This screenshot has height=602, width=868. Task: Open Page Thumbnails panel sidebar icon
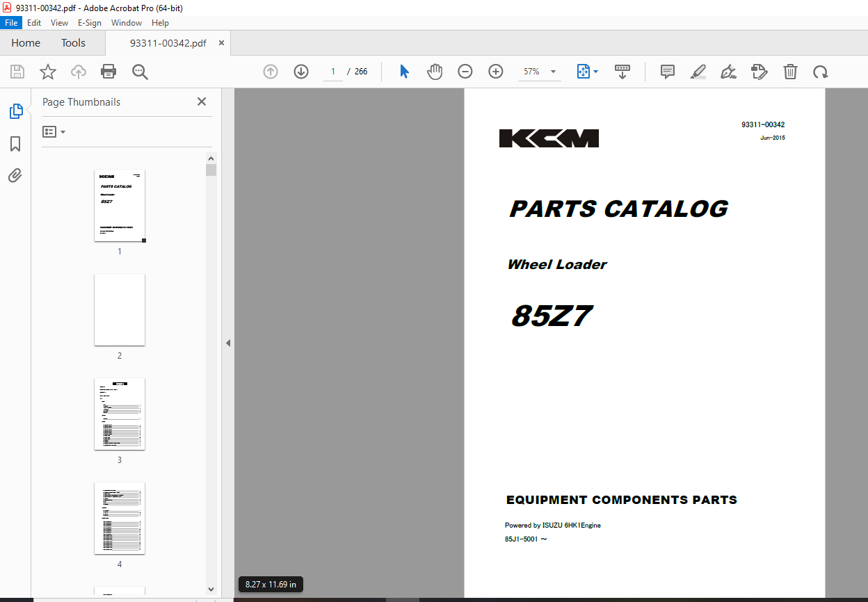tap(15, 111)
